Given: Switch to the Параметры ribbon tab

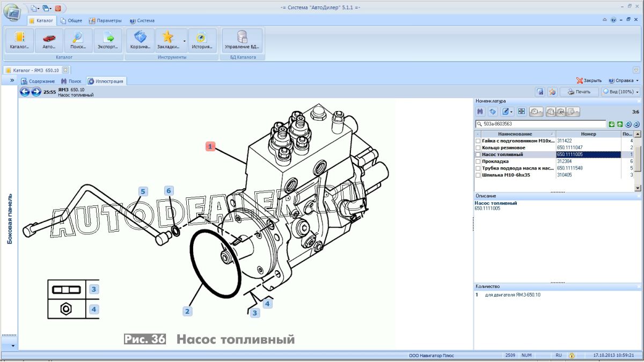Looking at the screenshot, I should [105, 21].
